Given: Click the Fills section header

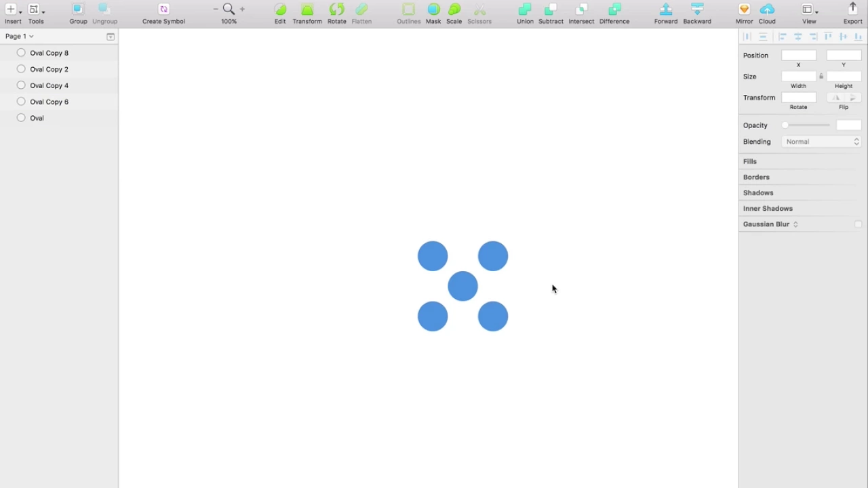Looking at the screenshot, I should [750, 161].
